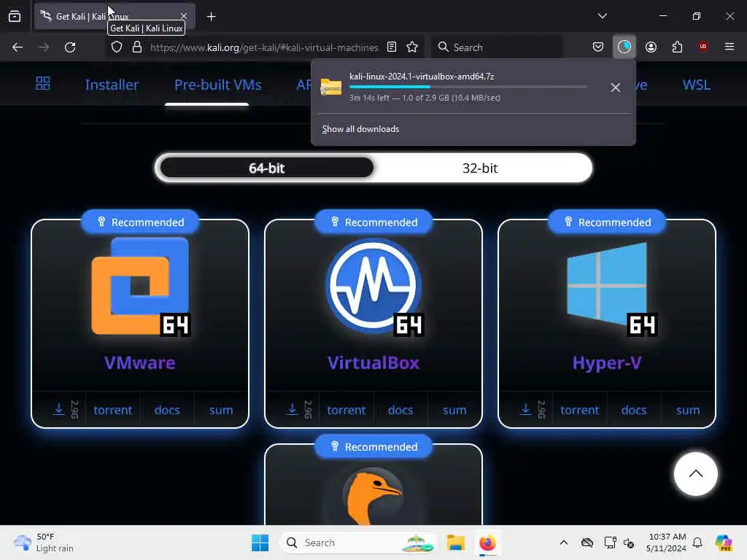Viewport: 747px width, 560px height.
Task: Switch to the WSL tab
Action: 696,85
